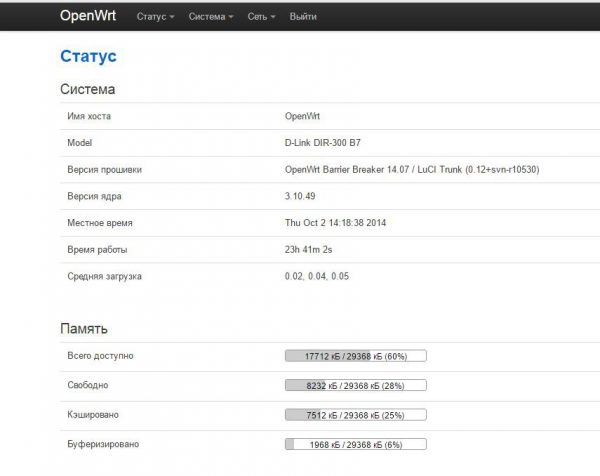Click the Выйти logout link
600x476 pixels.
pyautogui.click(x=303, y=17)
